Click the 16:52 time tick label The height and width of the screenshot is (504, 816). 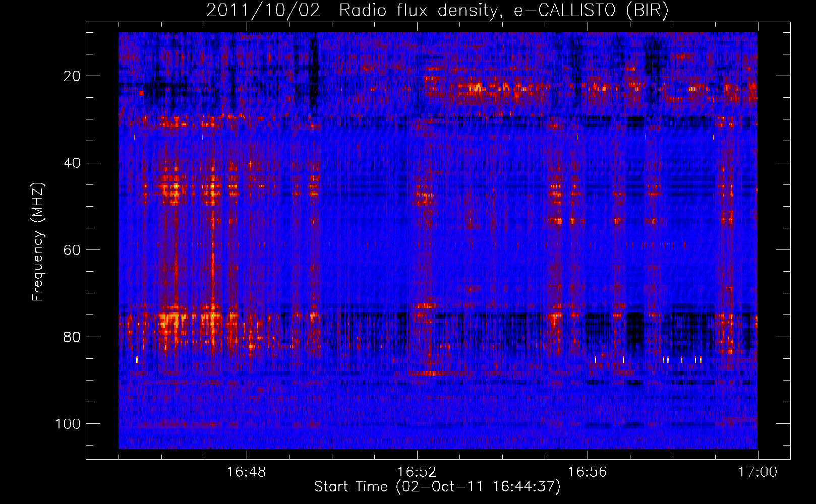pyautogui.click(x=417, y=472)
